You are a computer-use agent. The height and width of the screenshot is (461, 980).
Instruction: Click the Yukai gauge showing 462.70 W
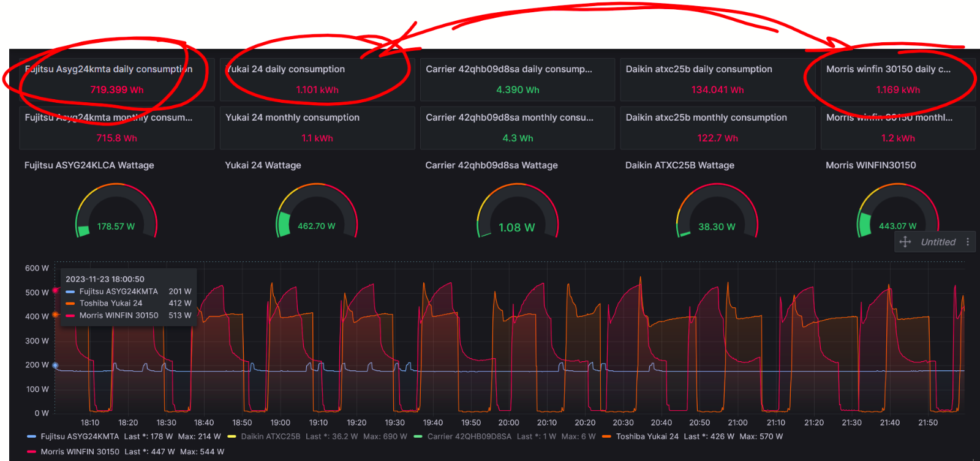[x=317, y=211]
